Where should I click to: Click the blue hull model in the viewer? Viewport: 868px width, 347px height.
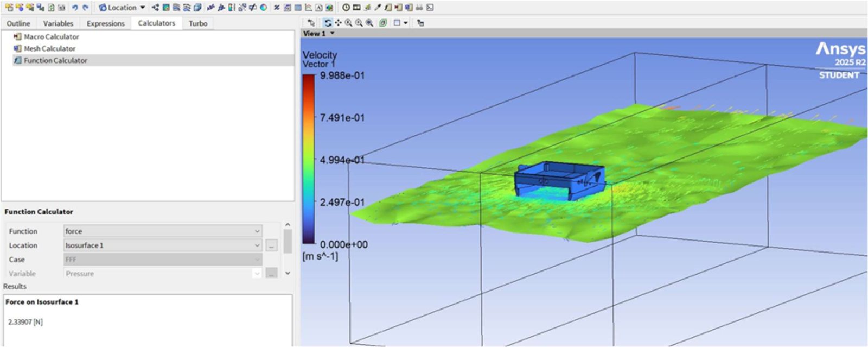click(559, 180)
